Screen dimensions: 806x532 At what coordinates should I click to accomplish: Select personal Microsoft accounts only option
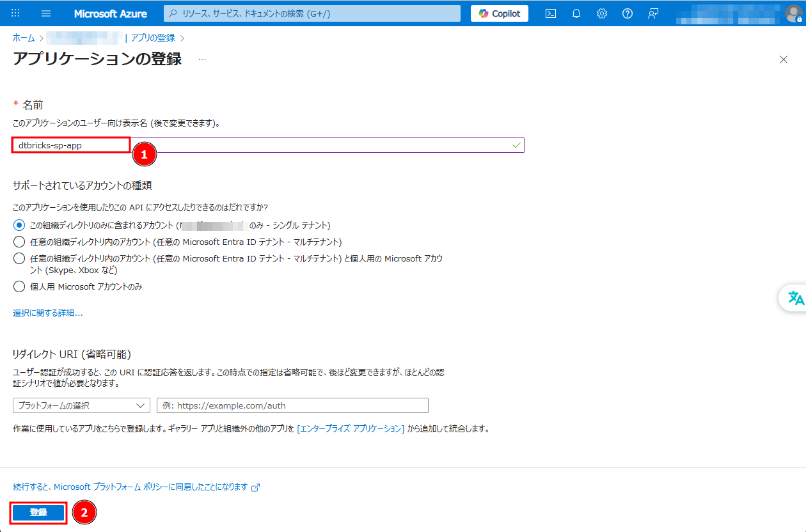pyautogui.click(x=19, y=286)
